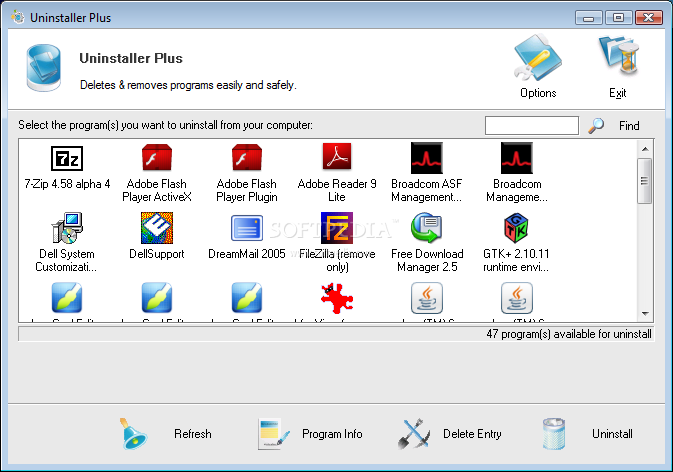This screenshot has height=472, width=673.
Task: Click the Options label
Action: click(538, 93)
